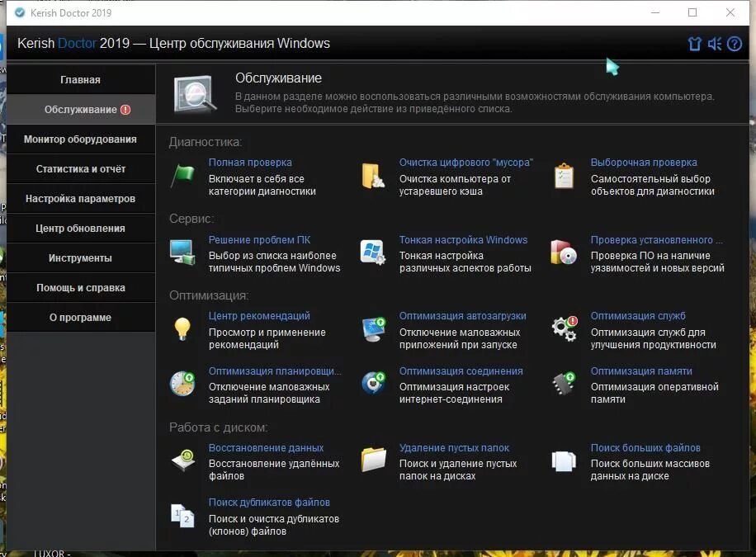Screen dimensions: 756x557
Task: Open Оптимизация соединения link
Action: click(461, 371)
